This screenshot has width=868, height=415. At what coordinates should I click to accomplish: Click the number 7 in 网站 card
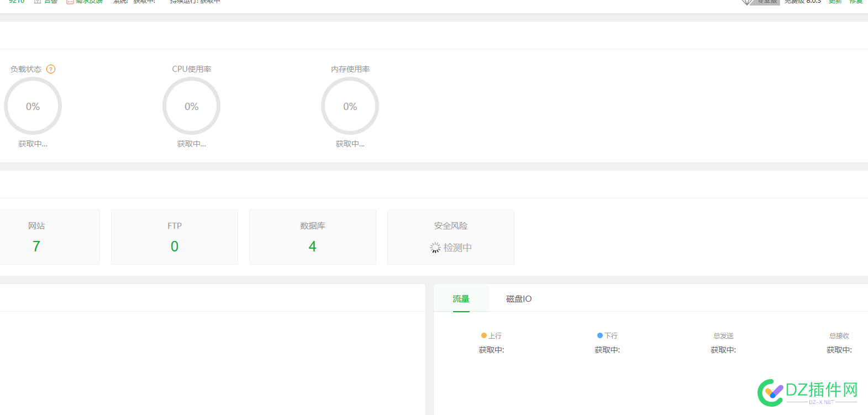pyautogui.click(x=36, y=246)
